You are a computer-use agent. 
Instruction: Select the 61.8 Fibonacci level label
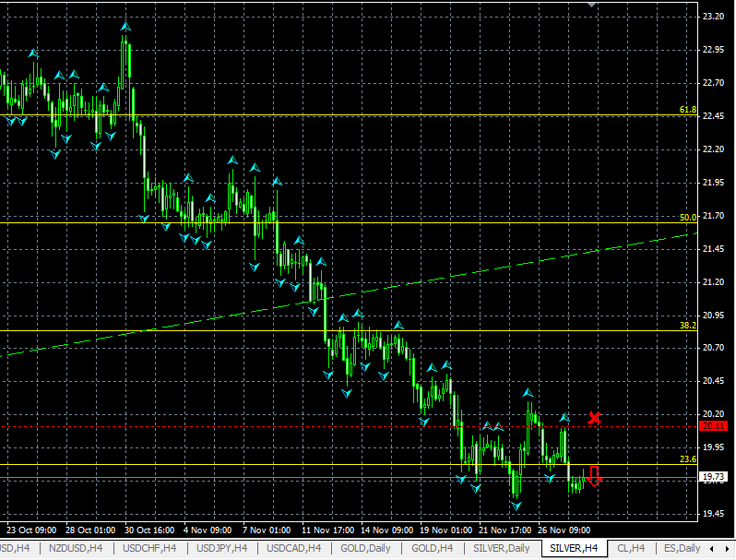click(687, 110)
